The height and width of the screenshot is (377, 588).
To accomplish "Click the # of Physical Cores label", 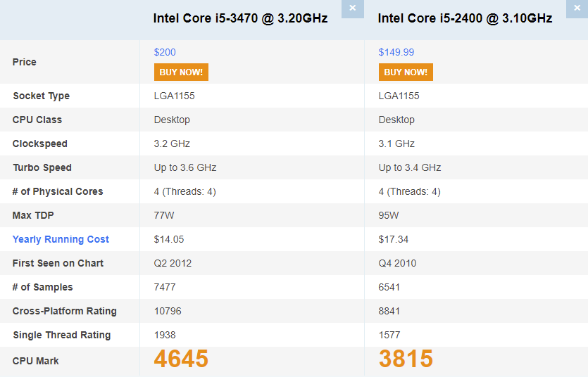I will point(58,192).
